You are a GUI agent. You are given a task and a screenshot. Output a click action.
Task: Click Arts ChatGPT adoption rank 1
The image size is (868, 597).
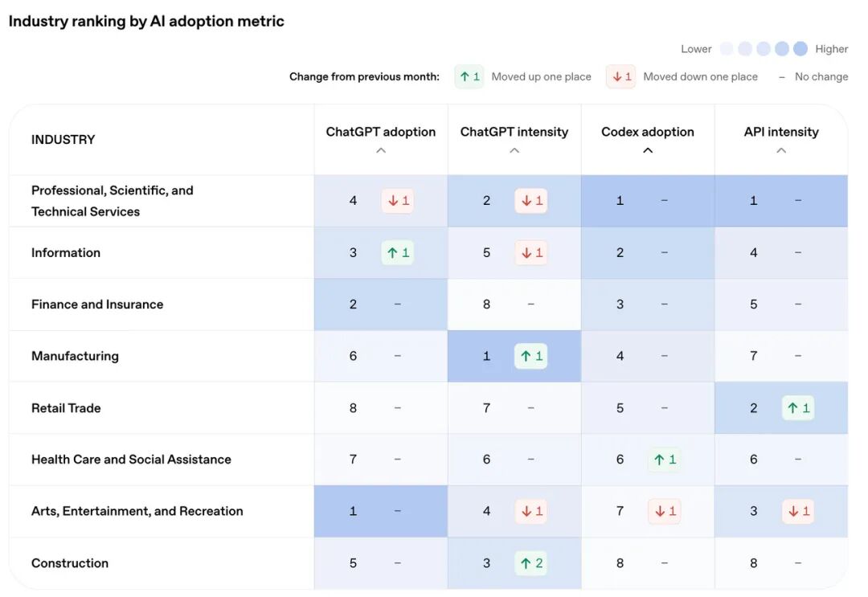(353, 511)
